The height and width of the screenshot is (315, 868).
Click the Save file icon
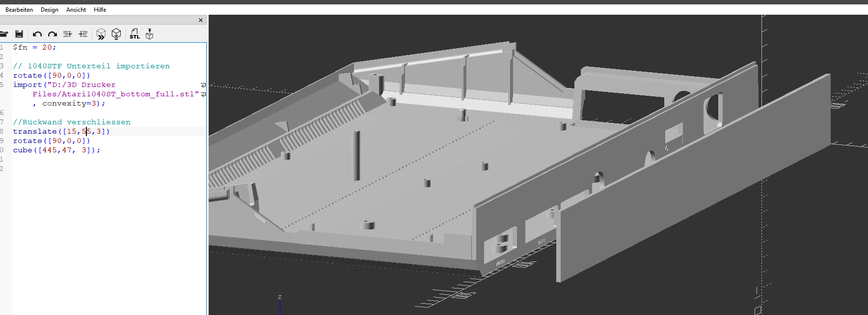point(19,34)
